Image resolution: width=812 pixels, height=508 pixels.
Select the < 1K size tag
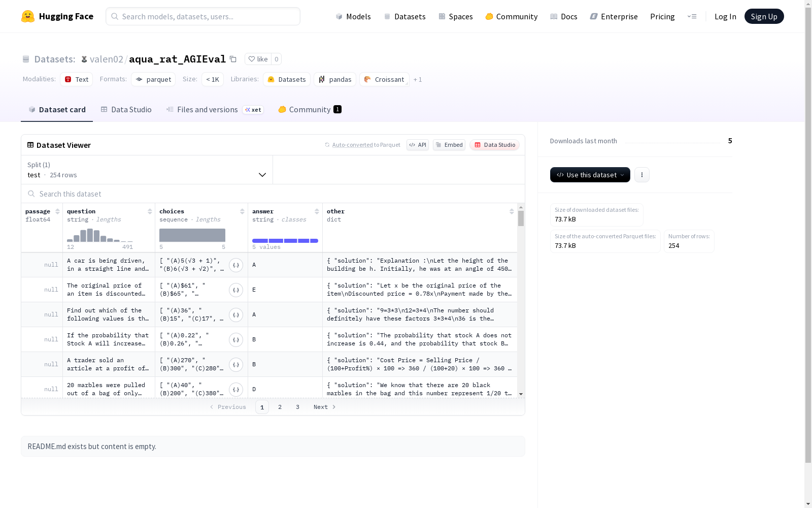tap(213, 79)
